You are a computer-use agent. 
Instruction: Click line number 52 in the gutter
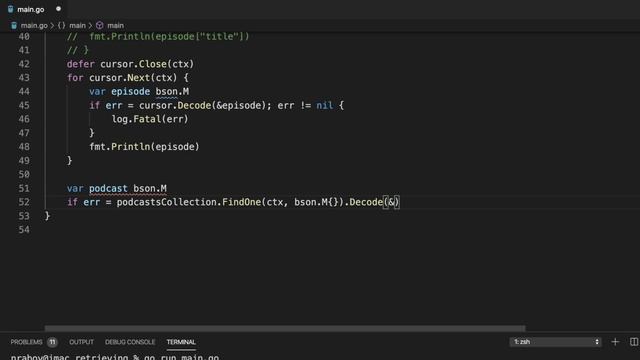click(24, 202)
